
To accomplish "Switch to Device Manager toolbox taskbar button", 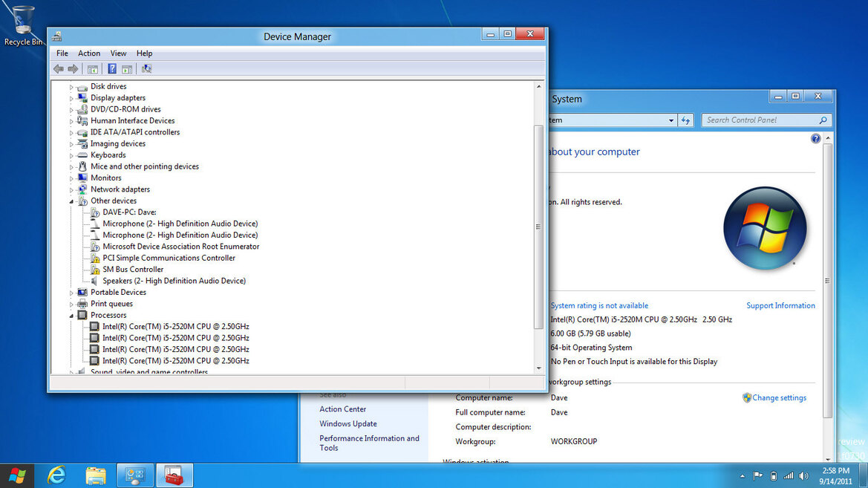I will pyautogui.click(x=174, y=475).
